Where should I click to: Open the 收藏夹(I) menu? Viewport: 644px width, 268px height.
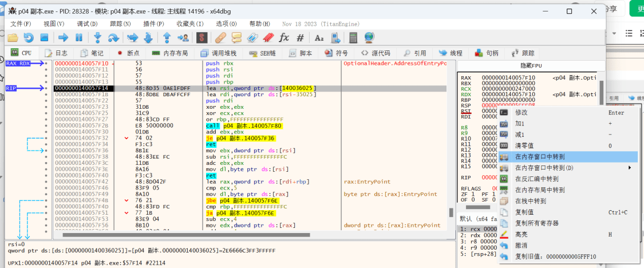click(190, 24)
